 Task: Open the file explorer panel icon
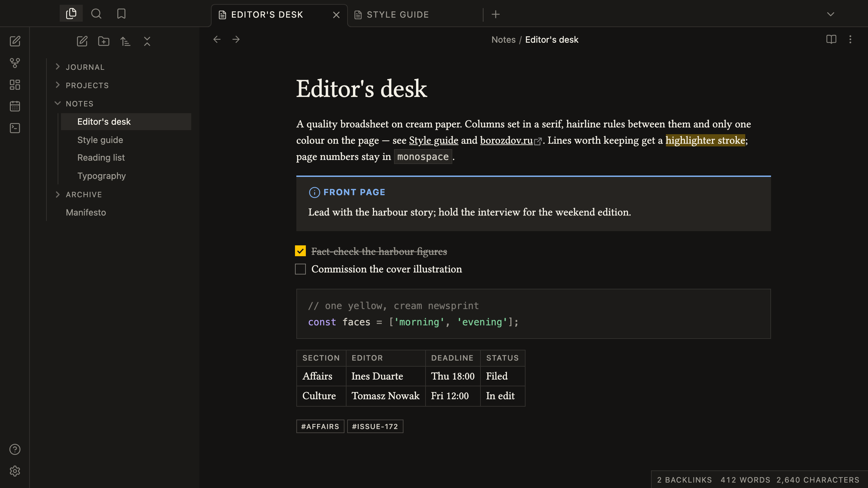[71, 14]
